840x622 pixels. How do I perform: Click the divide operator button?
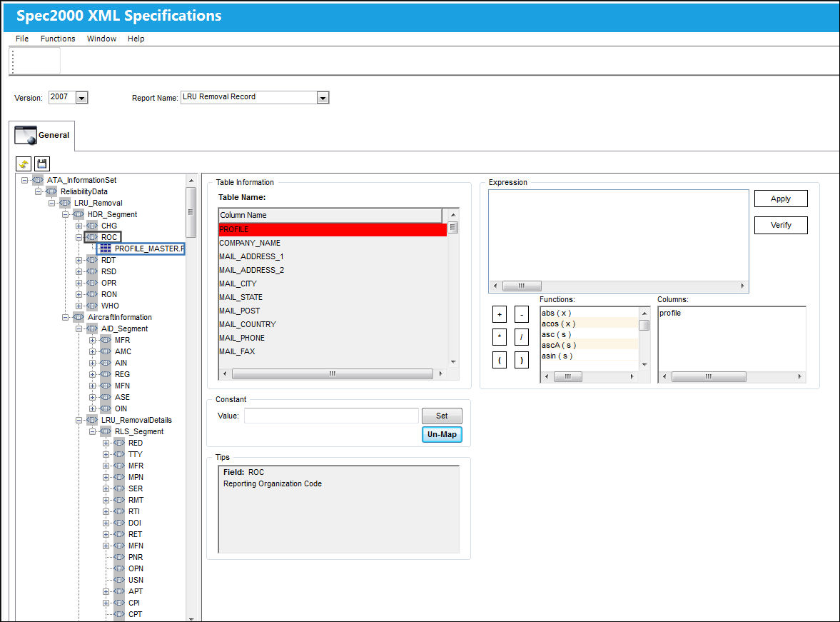pos(521,337)
